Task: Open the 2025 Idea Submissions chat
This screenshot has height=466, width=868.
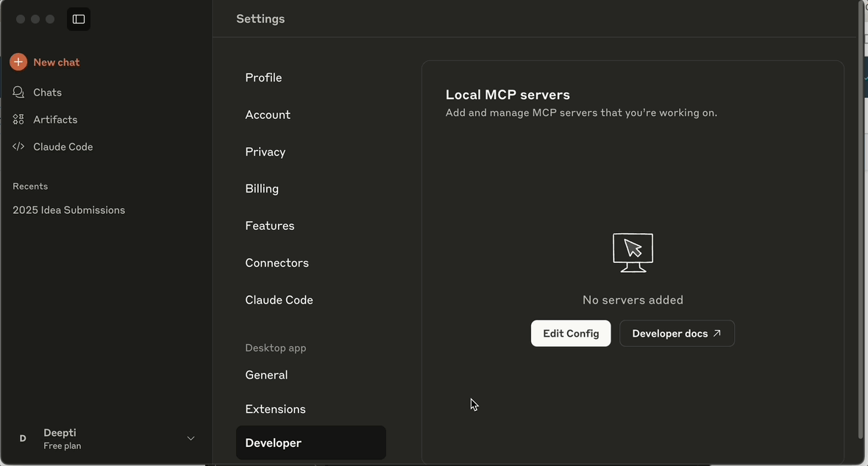Action: pos(68,209)
